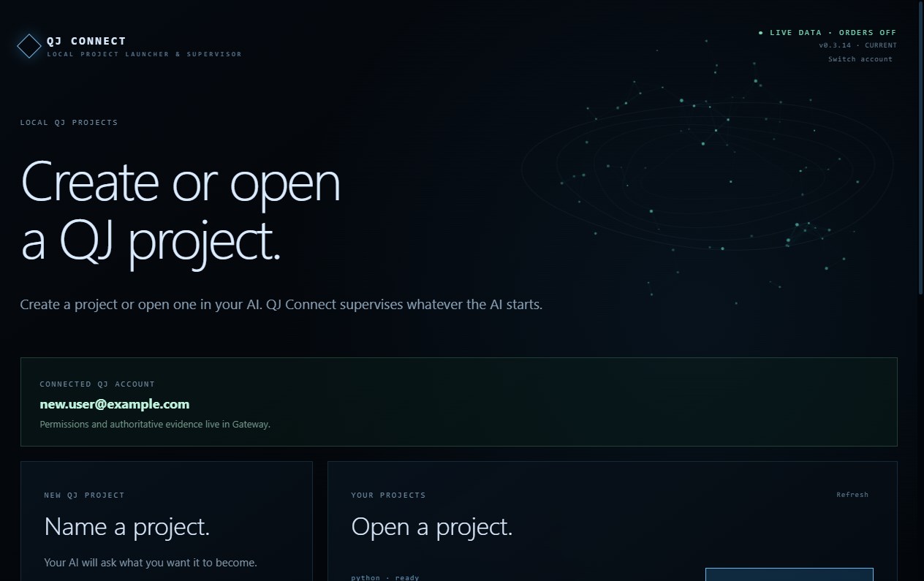This screenshot has width=924, height=581.
Task: Click Refresh in the Your Projects panel
Action: 852,495
